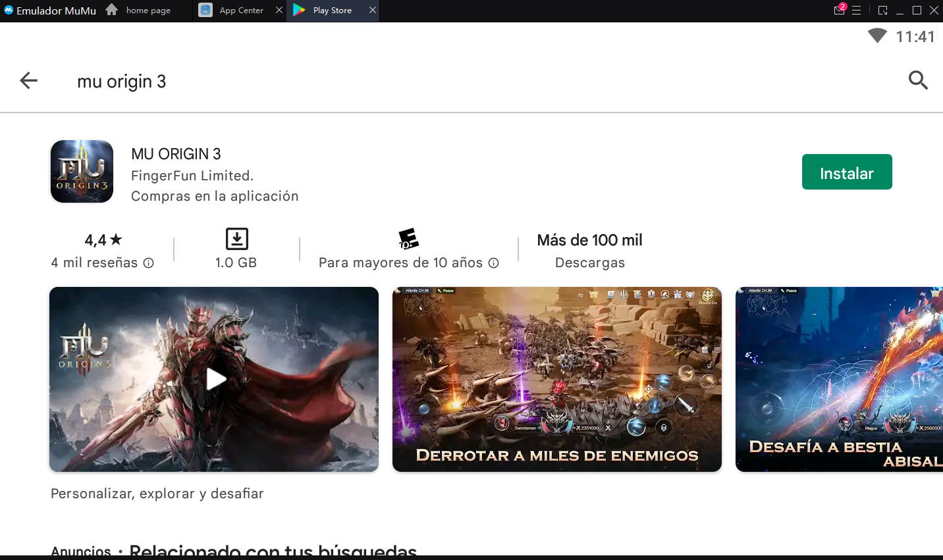Click the info icon beside age rating

point(493,263)
